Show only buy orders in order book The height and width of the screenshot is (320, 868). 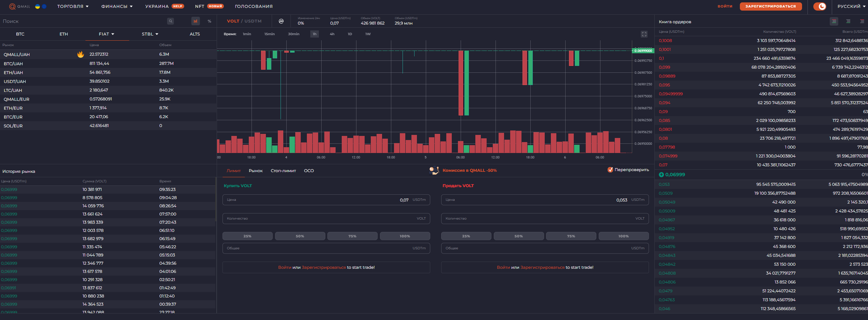click(x=848, y=21)
